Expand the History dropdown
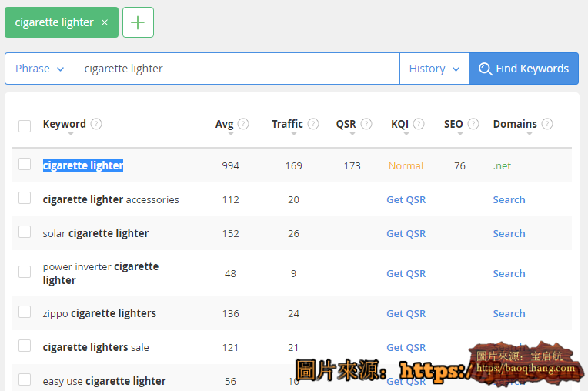 [434, 69]
